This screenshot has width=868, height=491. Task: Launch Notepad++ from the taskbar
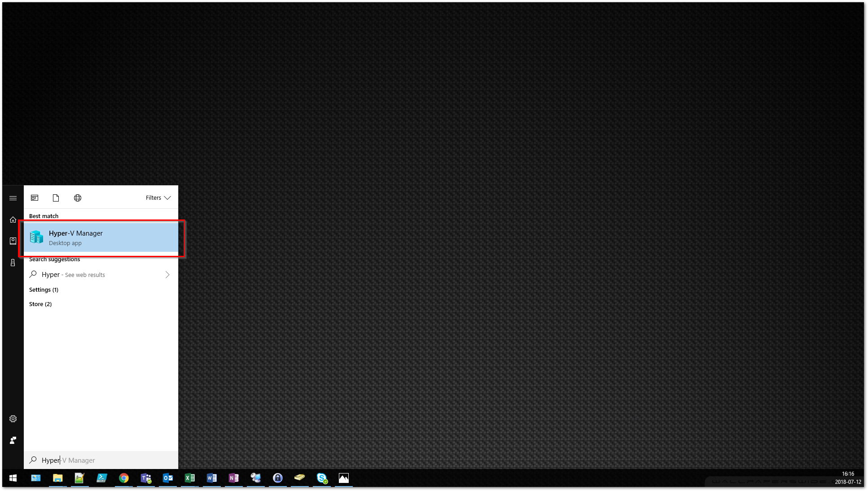click(x=80, y=478)
